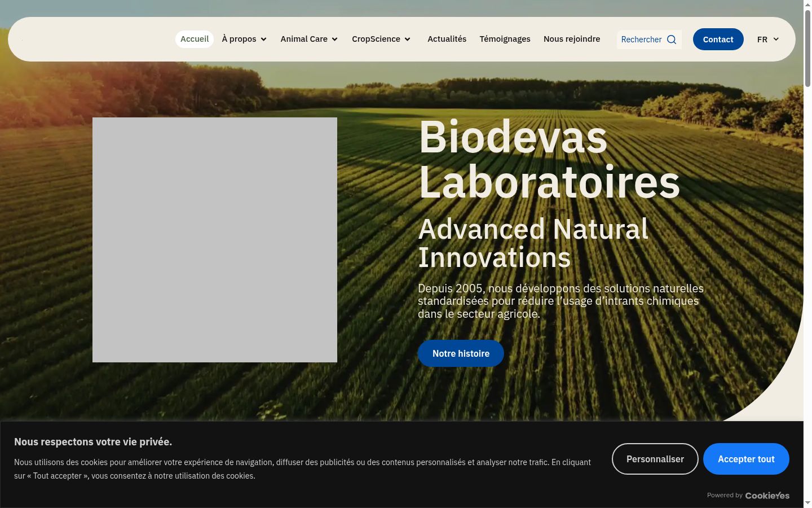Image resolution: width=812 pixels, height=508 pixels.
Task: Click the Contact button
Action: pyautogui.click(x=718, y=40)
